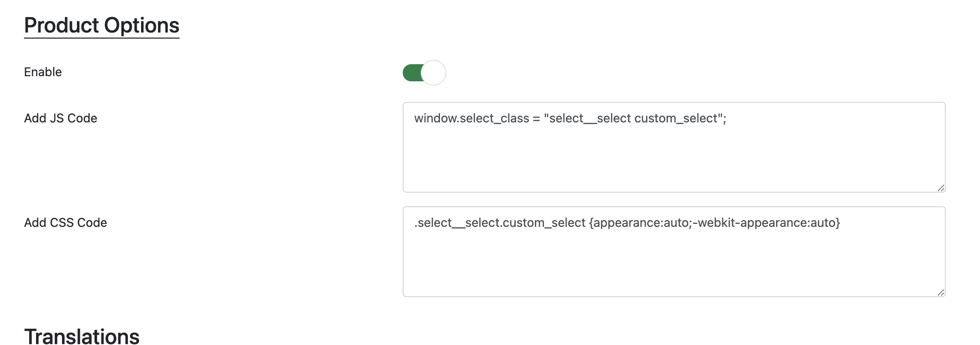Place cursor on window.select_class in JS code
Image resolution: width=980 pixels, height=345 pixels.
coord(471,118)
